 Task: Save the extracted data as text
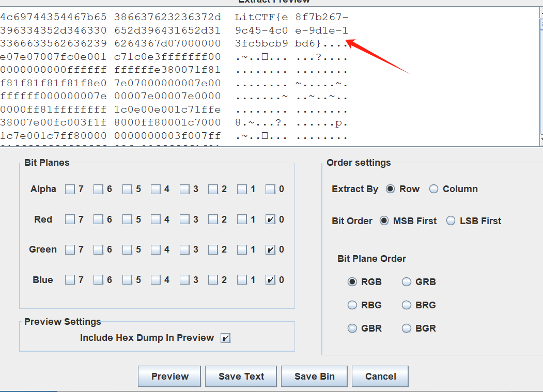pyautogui.click(x=241, y=376)
